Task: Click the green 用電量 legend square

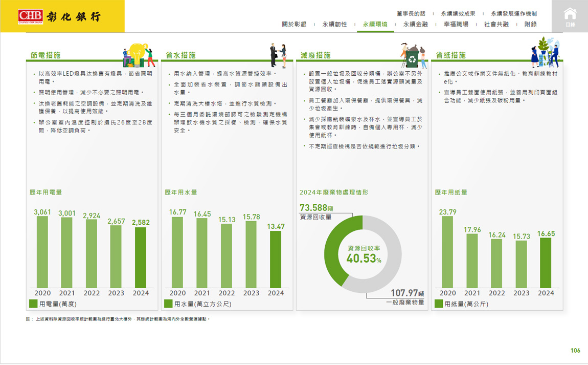Action: pyautogui.click(x=33, y=304)
